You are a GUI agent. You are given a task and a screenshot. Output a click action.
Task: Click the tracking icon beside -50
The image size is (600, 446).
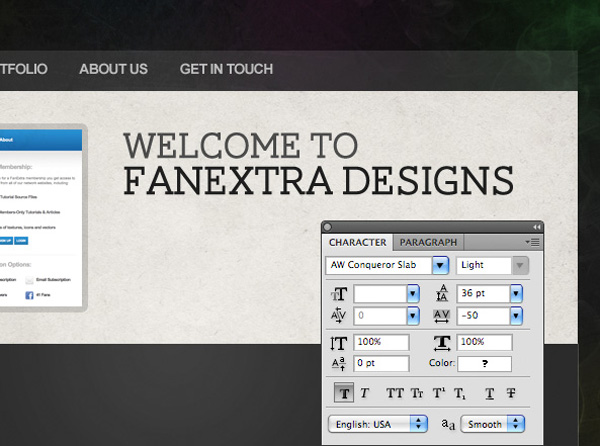pyautogui.click(x=442, y=316)
